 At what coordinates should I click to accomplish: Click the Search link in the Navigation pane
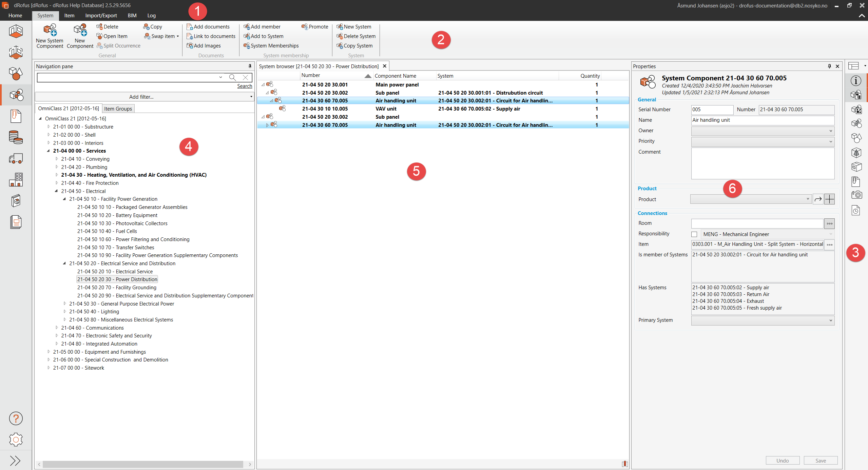[x=245, y=86]
